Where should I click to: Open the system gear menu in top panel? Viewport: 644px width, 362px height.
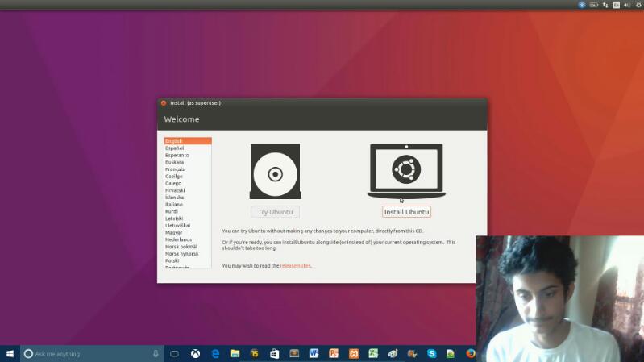(639, 5)
